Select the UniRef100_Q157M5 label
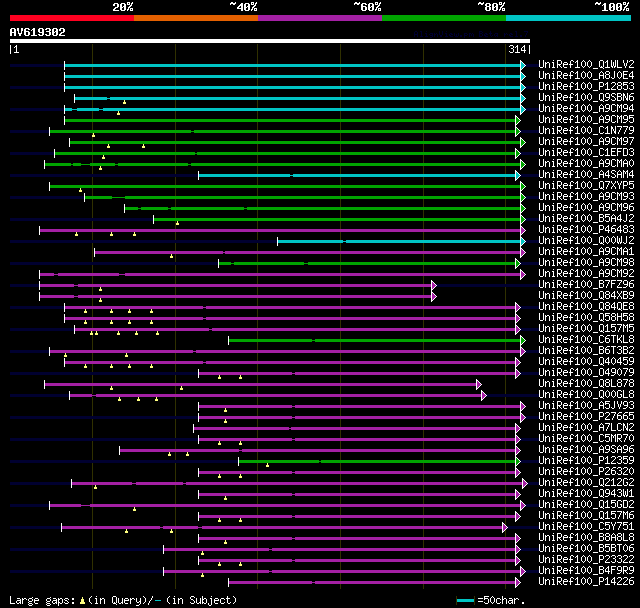The width and height of the screenshot is (640, 608). 586,329
